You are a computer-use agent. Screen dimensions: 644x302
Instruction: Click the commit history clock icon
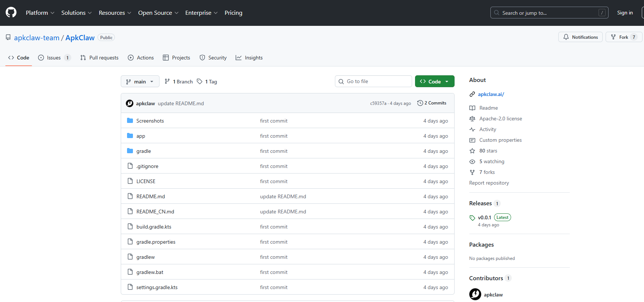click(x=420, y=103)
